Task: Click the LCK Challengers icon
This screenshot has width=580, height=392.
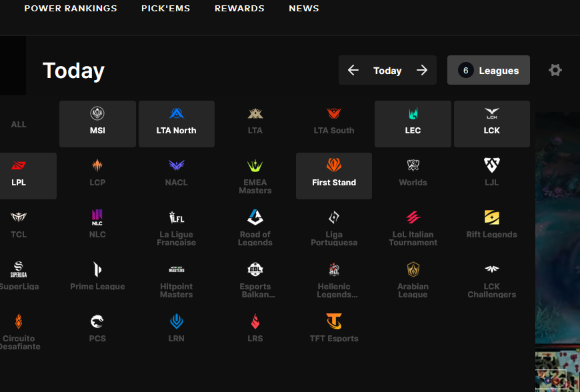Action: coord(491,269)
